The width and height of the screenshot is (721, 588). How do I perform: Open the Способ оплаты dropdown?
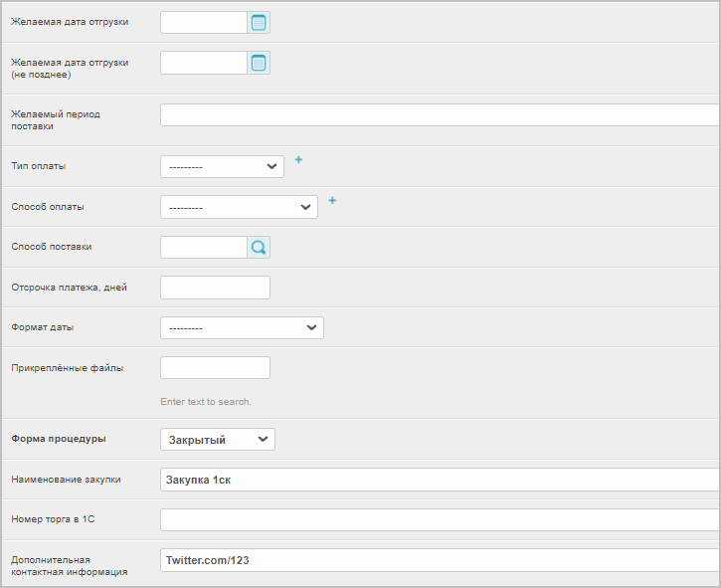(239, 207)
